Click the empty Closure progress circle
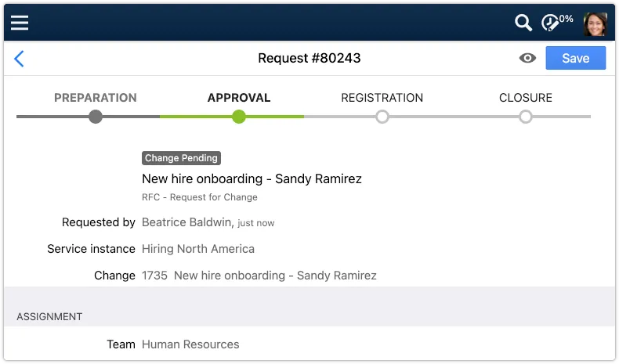Viewport: 619px width, 364px height. 526,117
